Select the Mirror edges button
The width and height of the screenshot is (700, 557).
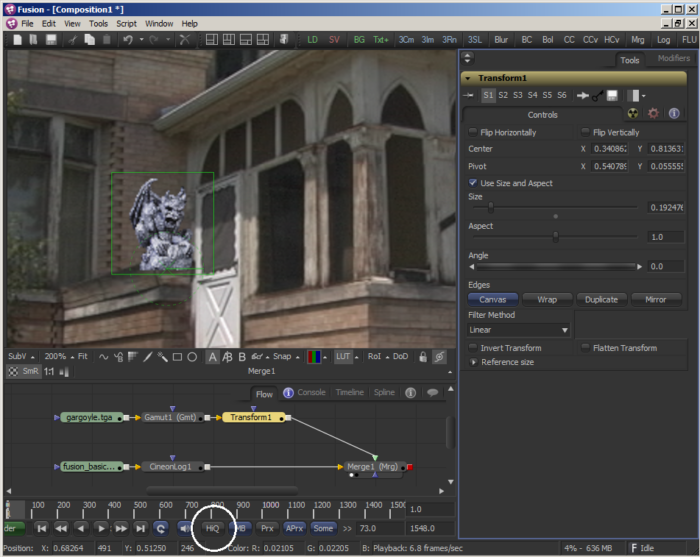[656, 299]
